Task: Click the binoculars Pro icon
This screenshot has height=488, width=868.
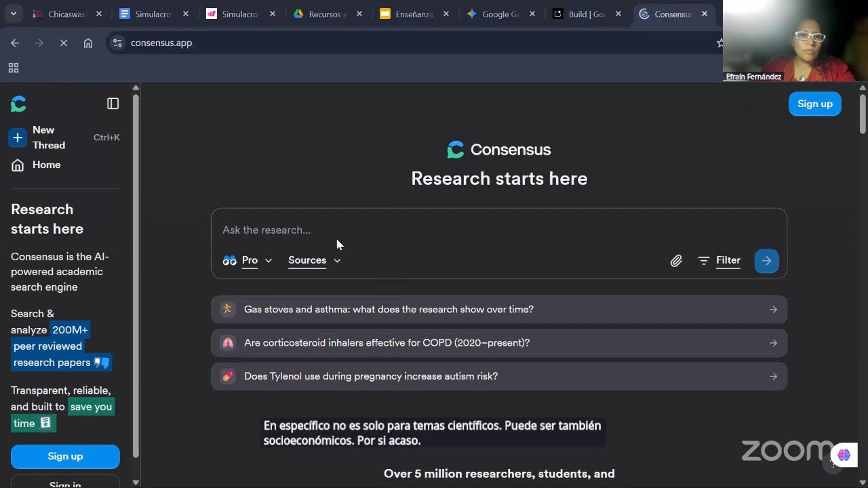Action: [229, 260]
